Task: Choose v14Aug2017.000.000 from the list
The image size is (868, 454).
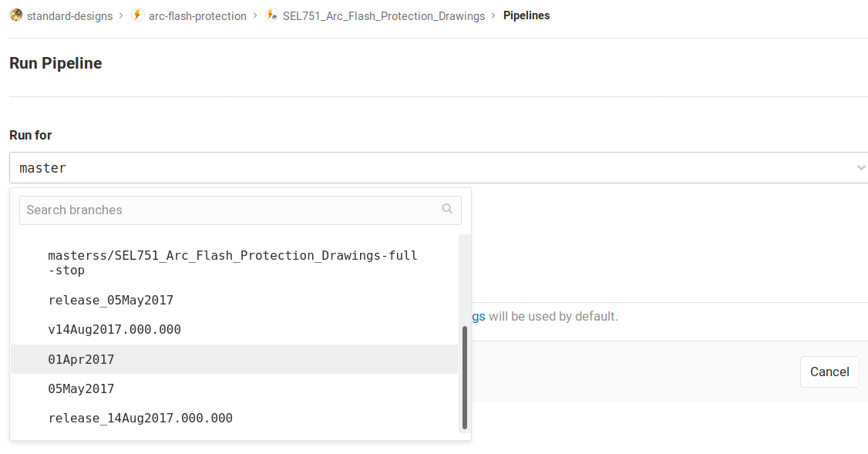Action: tap(115, 329)
